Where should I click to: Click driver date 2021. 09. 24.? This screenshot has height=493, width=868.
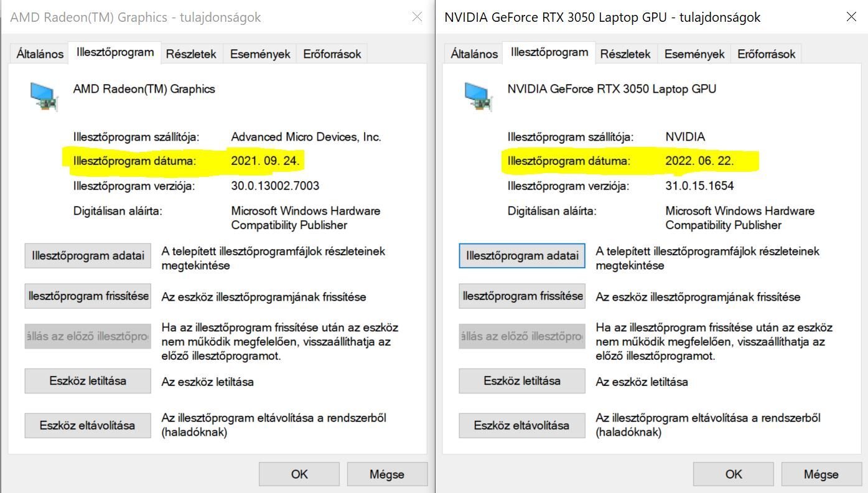tap(266, 161)
